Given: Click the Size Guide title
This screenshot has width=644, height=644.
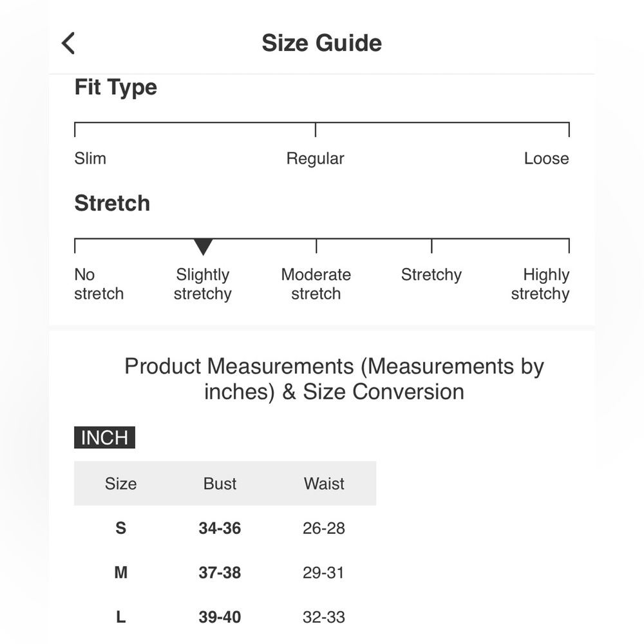Looking at the screenshot, I should click(321, 43).
